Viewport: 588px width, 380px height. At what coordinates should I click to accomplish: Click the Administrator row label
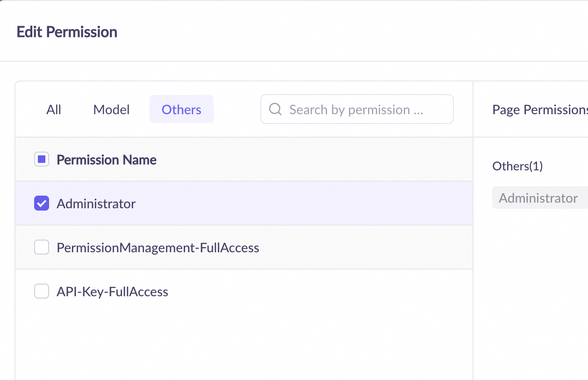pyautogui.click(x=96, y=204)
